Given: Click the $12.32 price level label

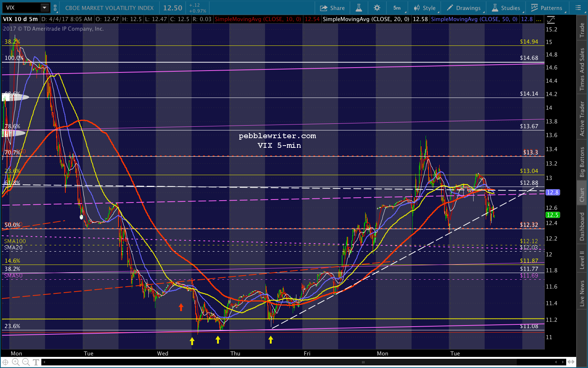Looking at the screenshot, I should pos(529,225).
